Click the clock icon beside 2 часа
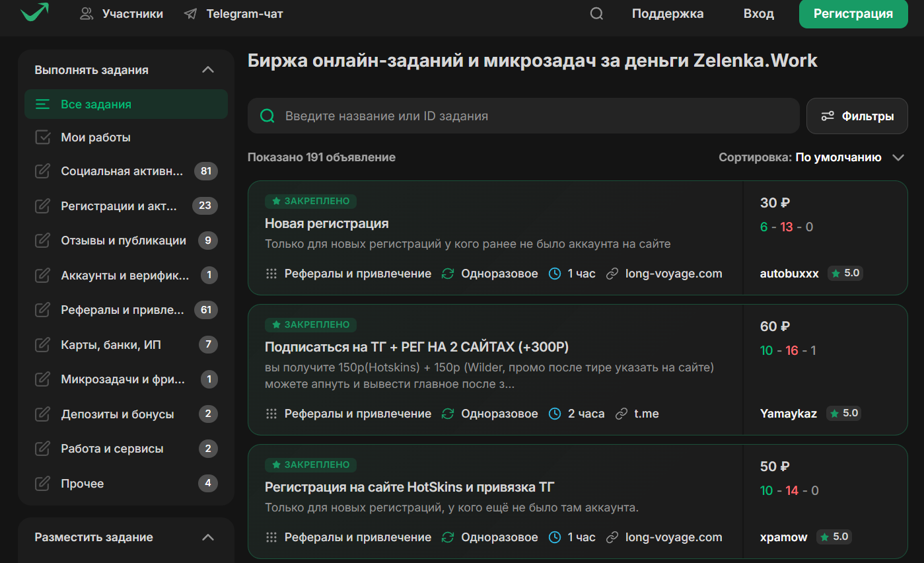Viewport: 924px width, 563px height. pyautogui.click(x=555, y=414)
